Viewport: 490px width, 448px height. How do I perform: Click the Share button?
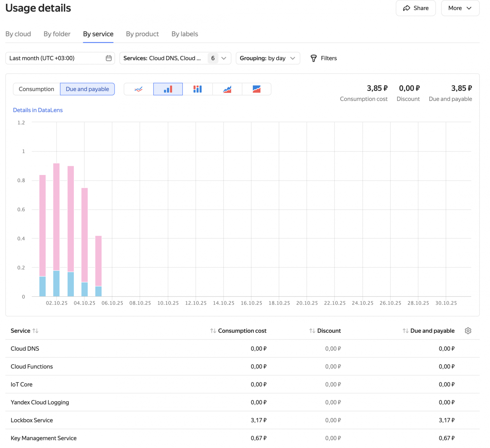[416, 8]
